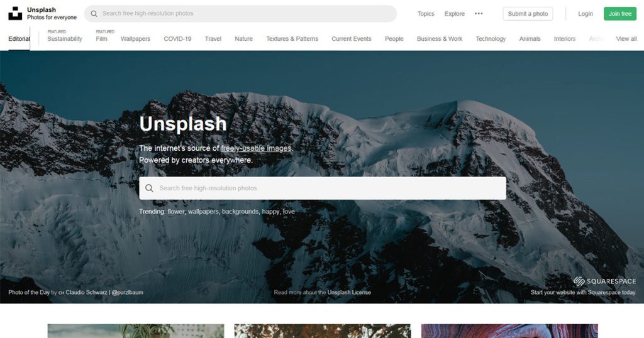Click the magnifier icon in hero search box
The height and width of the screenshot is (338, 644).
coord(149,188)
